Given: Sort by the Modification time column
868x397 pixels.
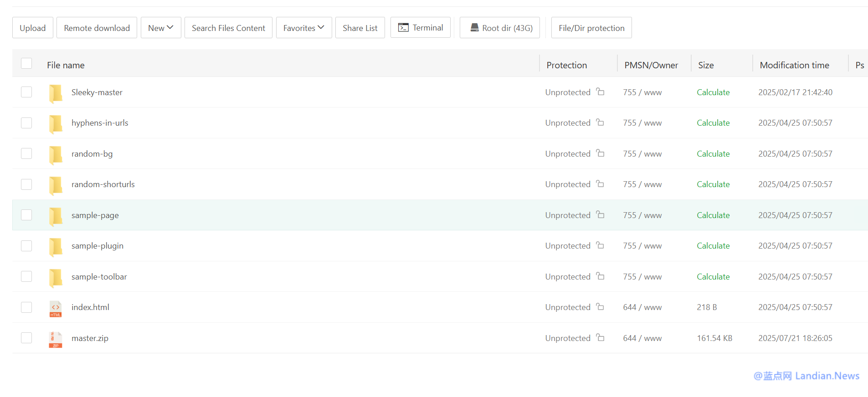Looking at the screenshot, I should pyautogui.click(x=794, y=65).
